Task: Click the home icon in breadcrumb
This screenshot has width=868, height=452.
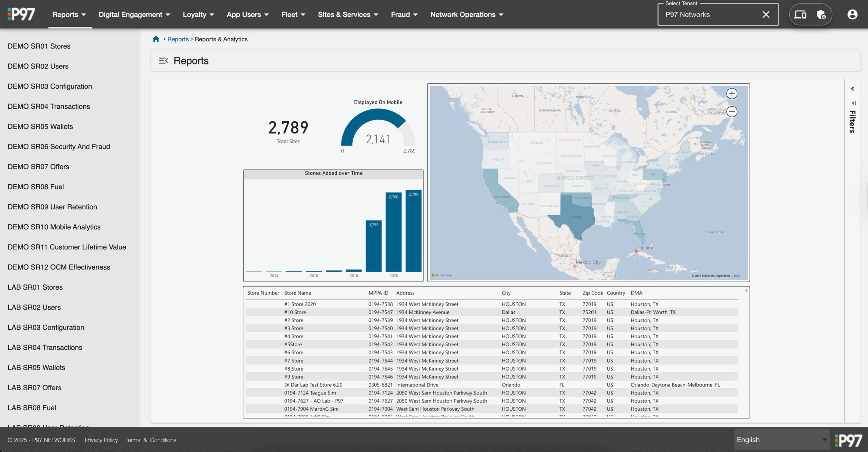Action: pos(156,39)
